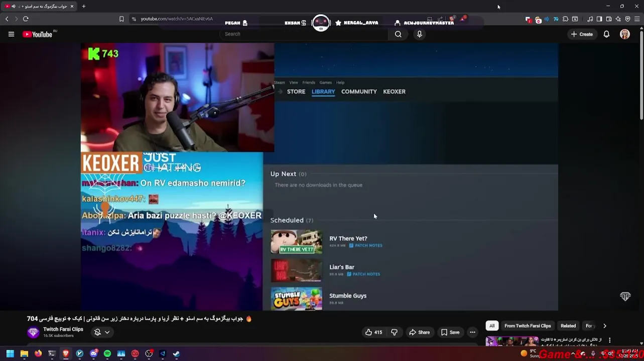Viewport: 644px width, 361px height.
Task: Open the browser wallet icon
Action: [x=609, y=19]
